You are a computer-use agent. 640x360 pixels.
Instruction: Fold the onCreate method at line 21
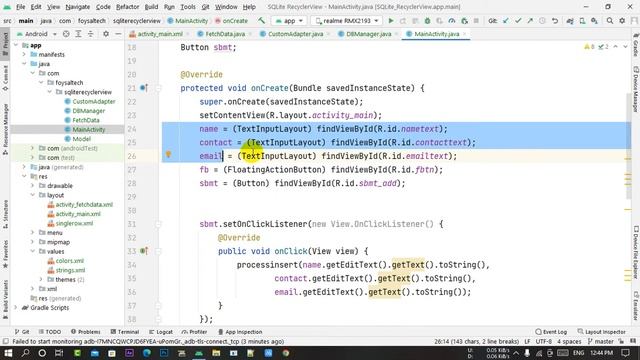(x=158, y=88)
